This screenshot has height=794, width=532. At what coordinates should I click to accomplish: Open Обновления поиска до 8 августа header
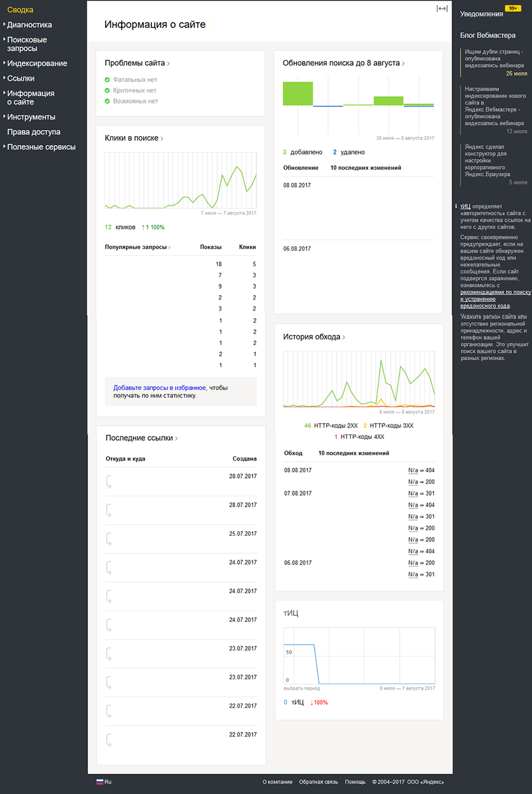click(x=343, y=63)
